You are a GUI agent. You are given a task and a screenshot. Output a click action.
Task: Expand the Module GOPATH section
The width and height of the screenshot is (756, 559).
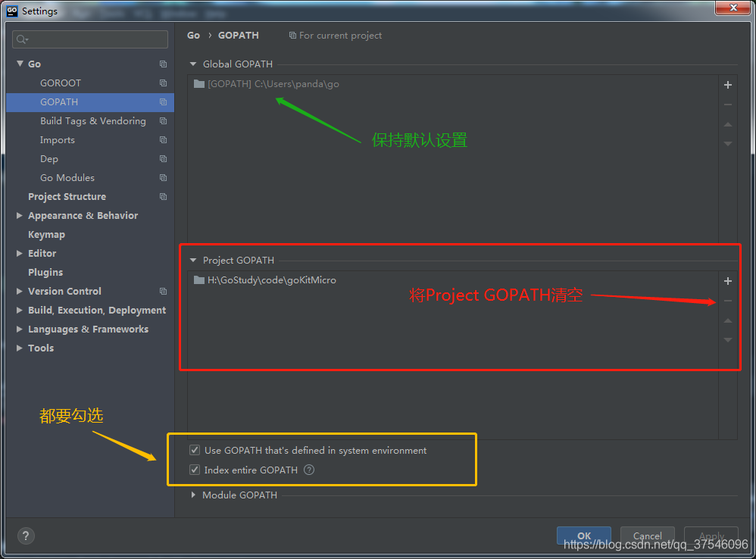point(193,495)
